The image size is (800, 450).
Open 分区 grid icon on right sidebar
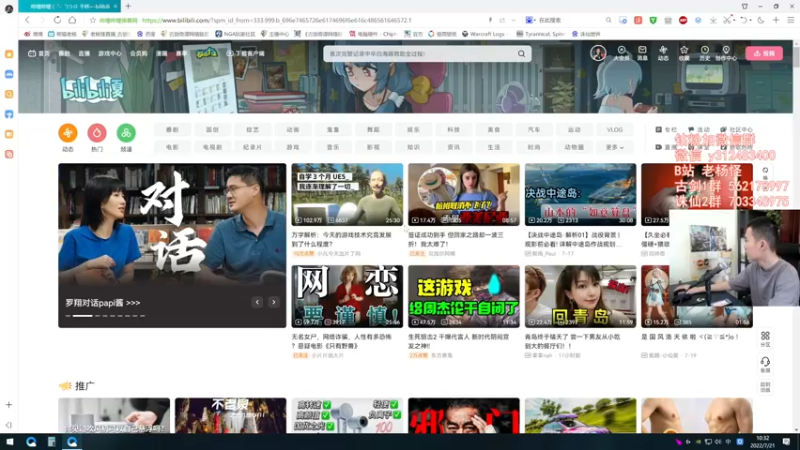pyautogui.click(x=765, y=339)
